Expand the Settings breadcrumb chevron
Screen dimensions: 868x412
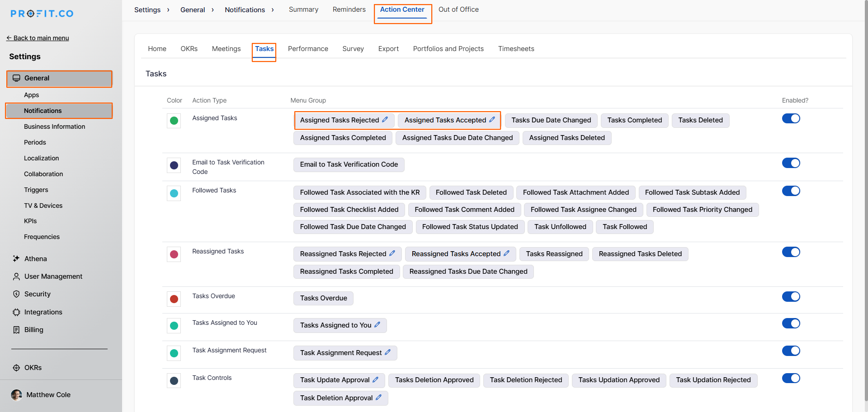168,10
